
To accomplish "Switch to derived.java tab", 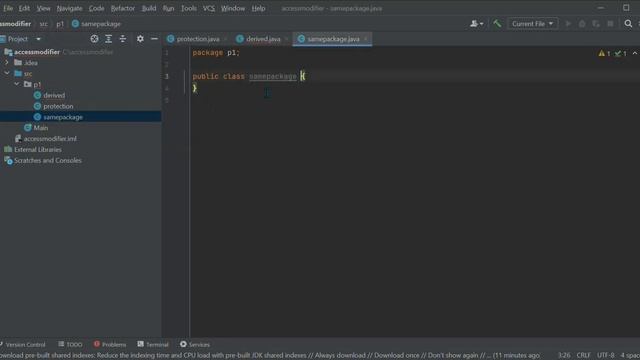I will [x=263, y=39].
